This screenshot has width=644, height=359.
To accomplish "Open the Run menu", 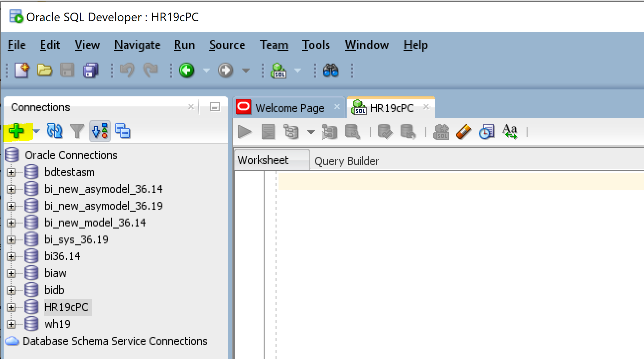I will 185,45.
